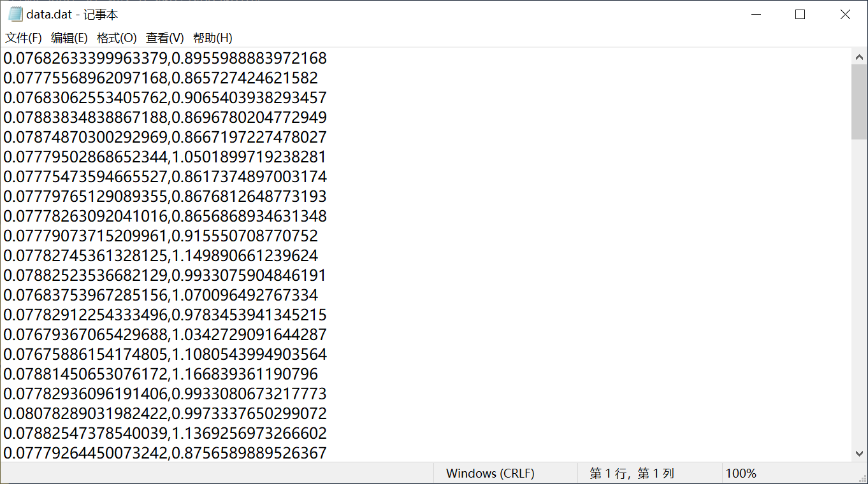Click the scrollbar down arrow

[859, 453]
